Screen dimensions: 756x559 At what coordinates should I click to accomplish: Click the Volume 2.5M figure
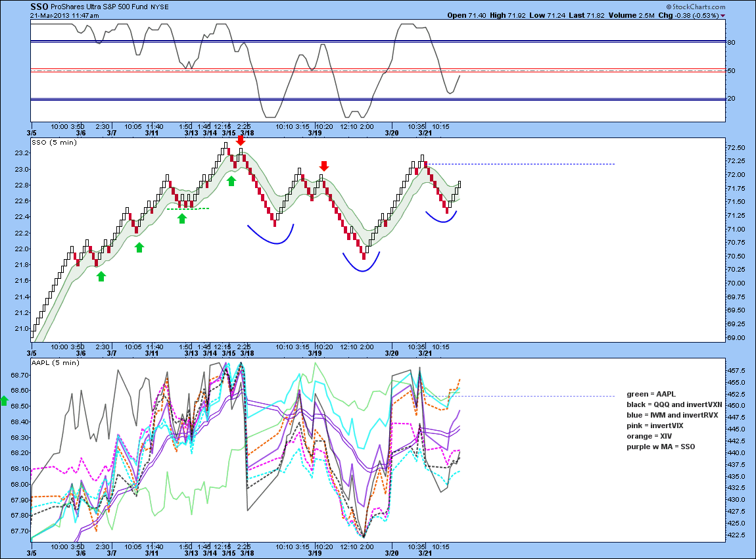[x=632, y=15]
